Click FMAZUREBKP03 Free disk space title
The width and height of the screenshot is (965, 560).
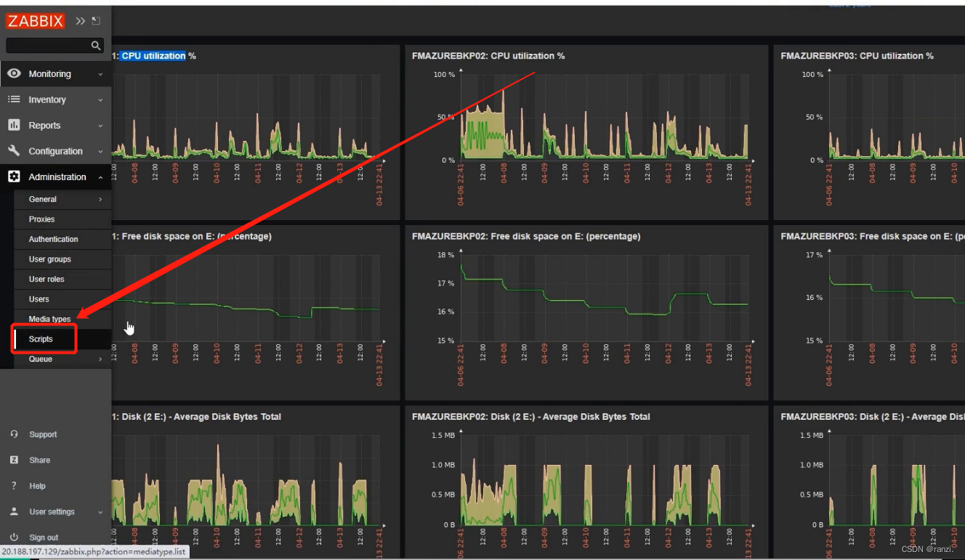(x=872, y=237)
